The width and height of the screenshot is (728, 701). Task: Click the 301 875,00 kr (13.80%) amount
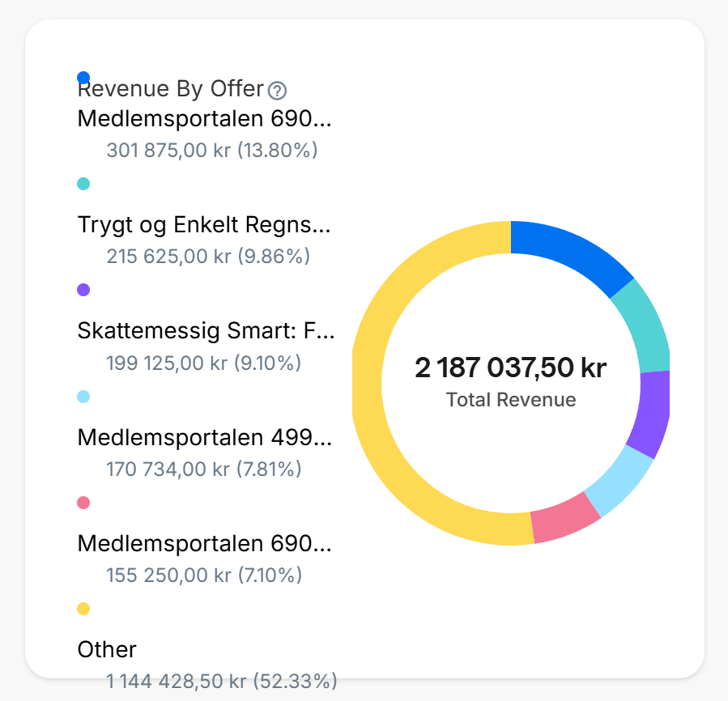[211, 151]
